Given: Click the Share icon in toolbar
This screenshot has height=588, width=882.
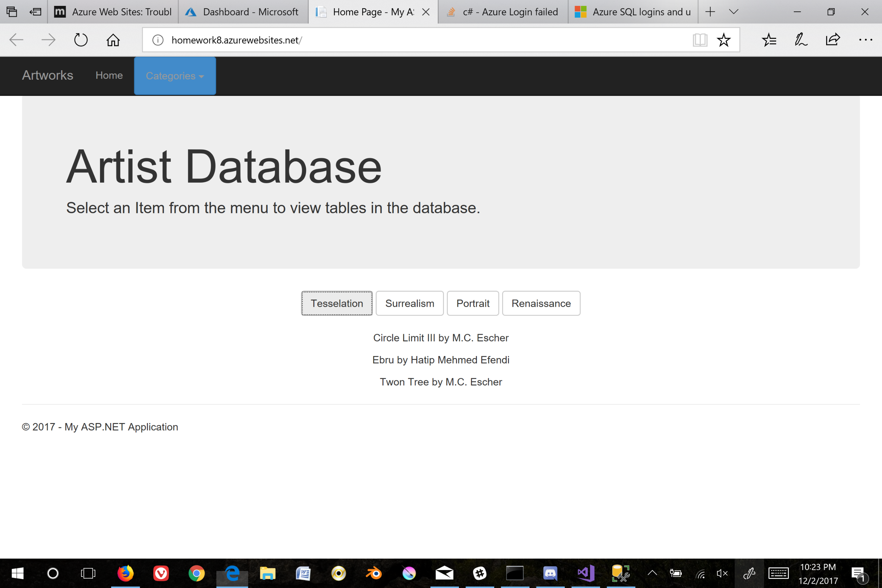Looking at the screenshot, I should (x=833, y=40).
